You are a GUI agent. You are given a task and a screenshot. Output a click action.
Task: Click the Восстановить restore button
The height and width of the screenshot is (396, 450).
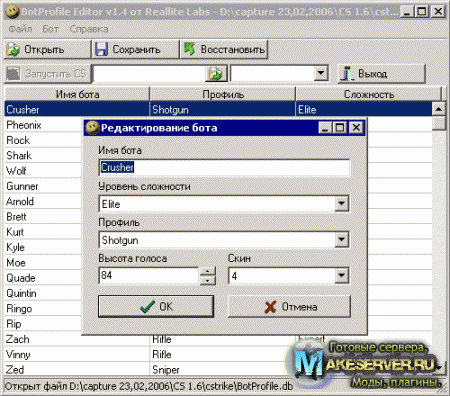click(x=224, y=49)
